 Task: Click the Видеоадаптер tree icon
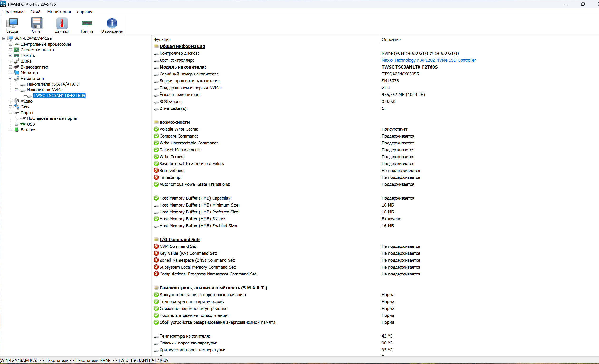(x=17, y=67)
